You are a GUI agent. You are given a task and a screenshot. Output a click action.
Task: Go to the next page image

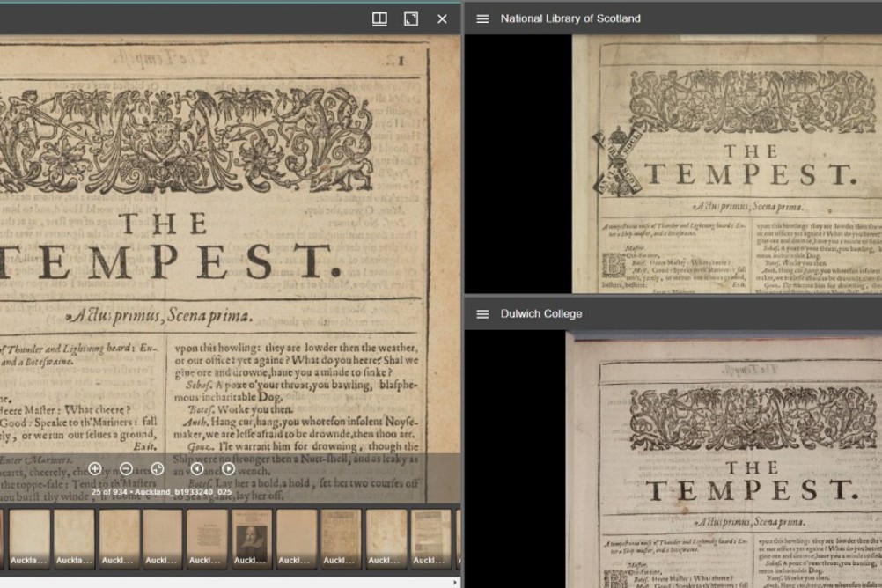(x=228, y=468)
